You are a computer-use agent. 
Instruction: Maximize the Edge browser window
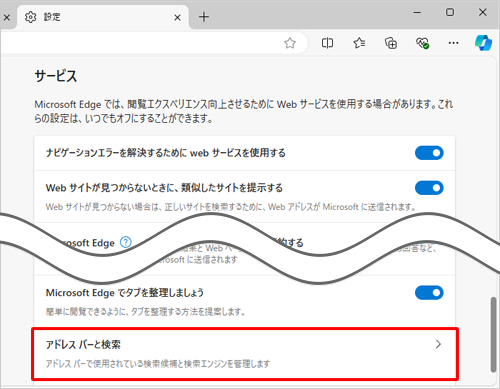click(x=450, y=13)
